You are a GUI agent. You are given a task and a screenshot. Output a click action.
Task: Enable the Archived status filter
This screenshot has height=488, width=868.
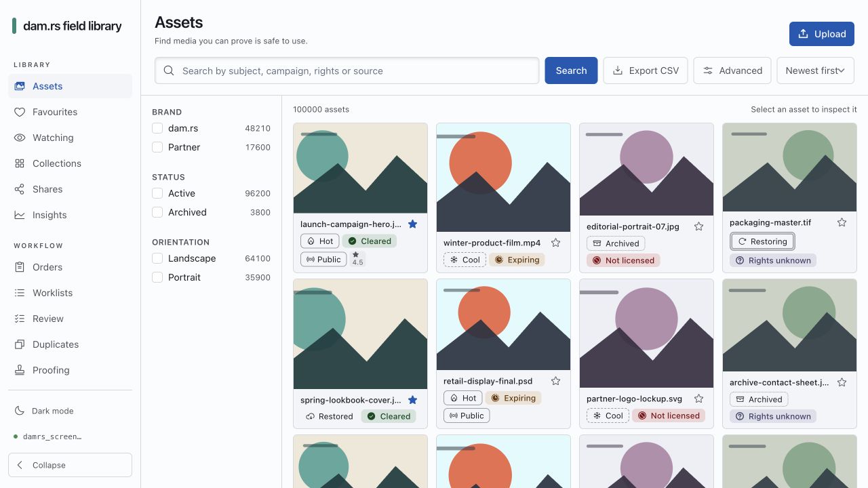[157, 212]
